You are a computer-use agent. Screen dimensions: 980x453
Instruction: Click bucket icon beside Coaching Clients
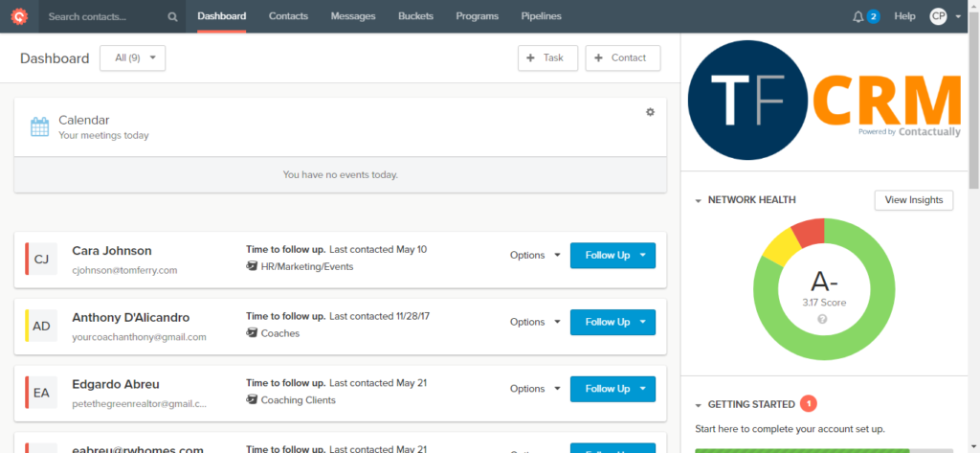tap(252, 399)
